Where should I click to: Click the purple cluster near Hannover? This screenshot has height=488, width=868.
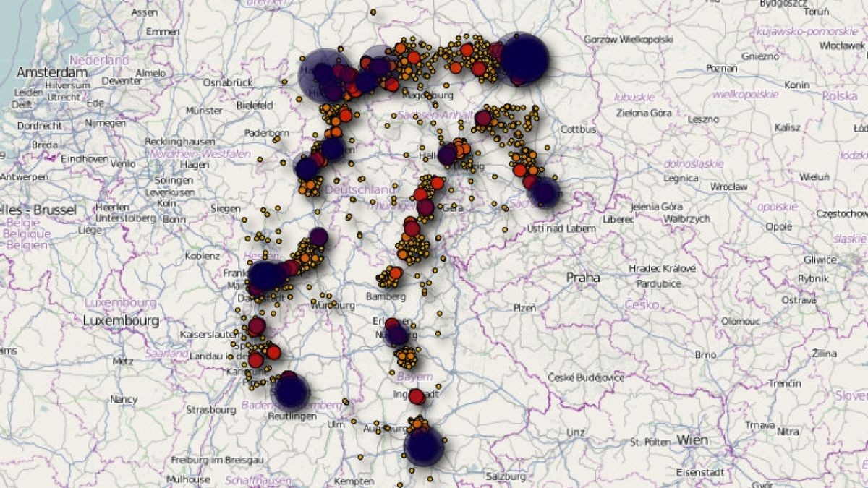(x=325, y=74)
